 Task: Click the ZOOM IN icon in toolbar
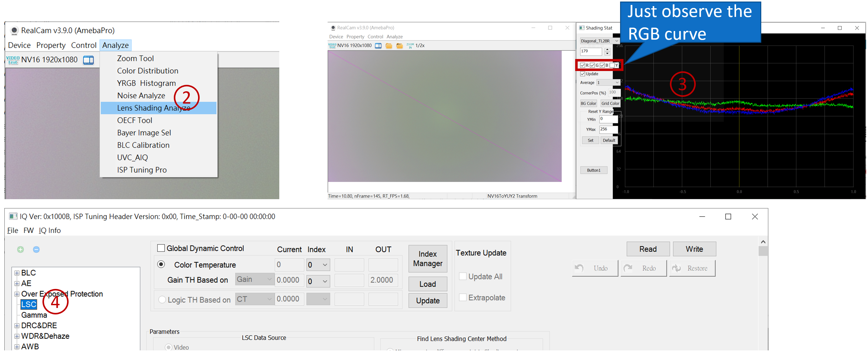[410, 45]
